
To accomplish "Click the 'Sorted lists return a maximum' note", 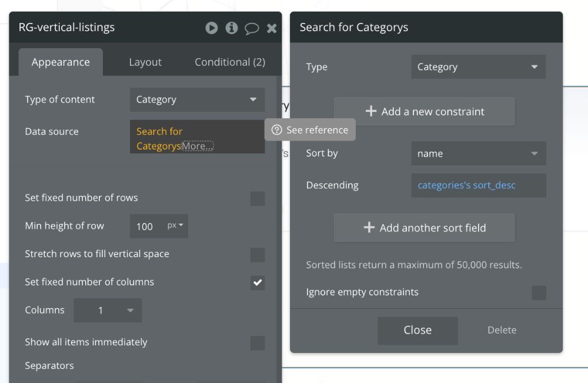I will pos(414,265).
